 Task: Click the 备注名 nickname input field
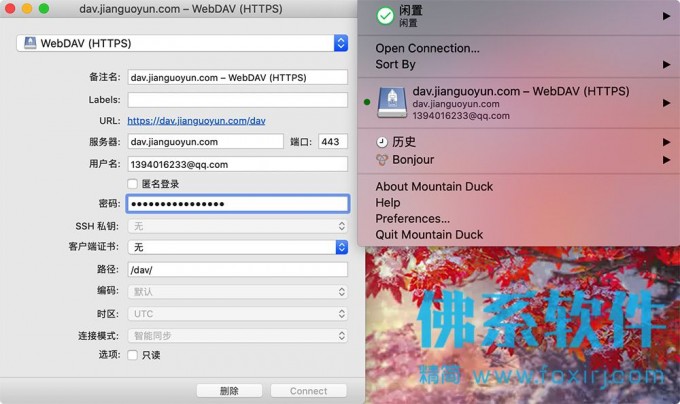(238, 77)
